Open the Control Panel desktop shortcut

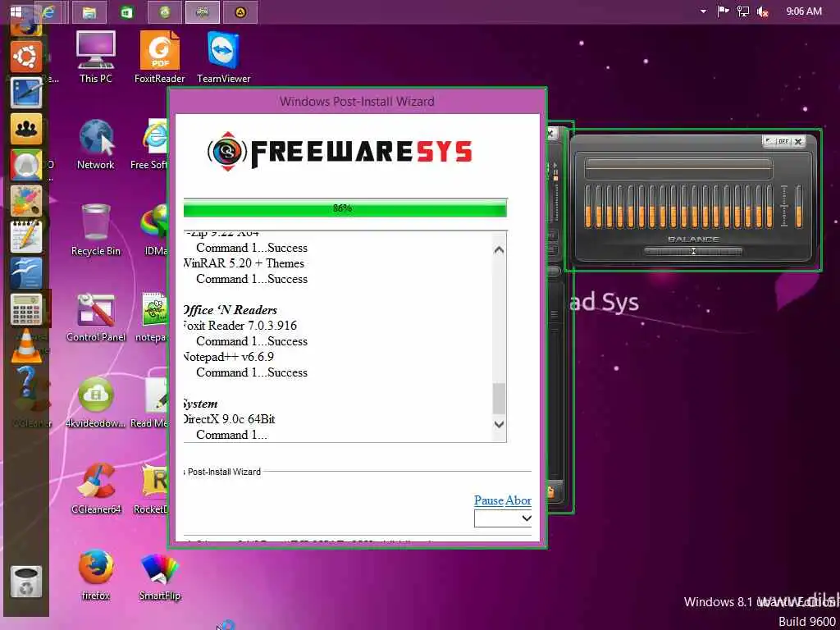click(x=95, y=317)
